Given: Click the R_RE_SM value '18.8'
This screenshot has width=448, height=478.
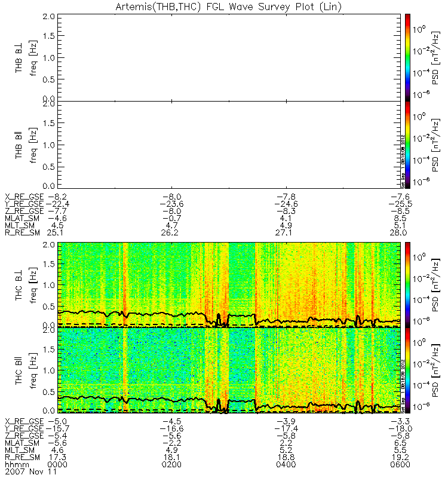Looking at the screenshot, I should tap(286, 457).
